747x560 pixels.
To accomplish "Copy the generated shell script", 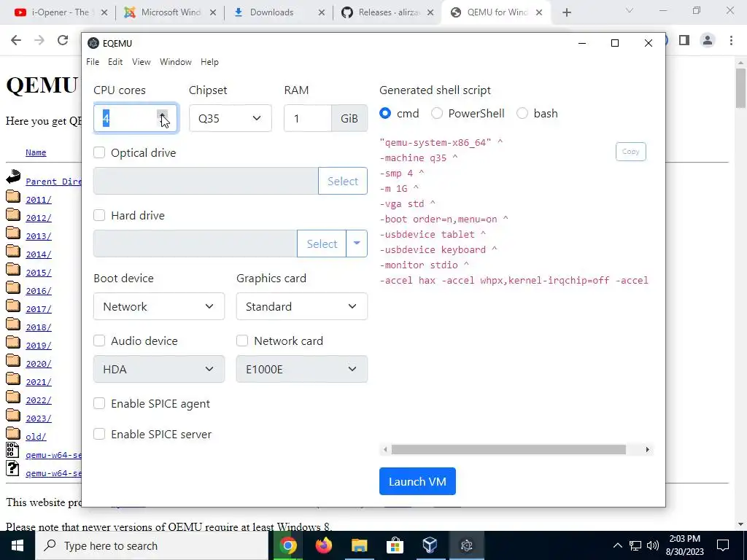I will tap(630, 152).
